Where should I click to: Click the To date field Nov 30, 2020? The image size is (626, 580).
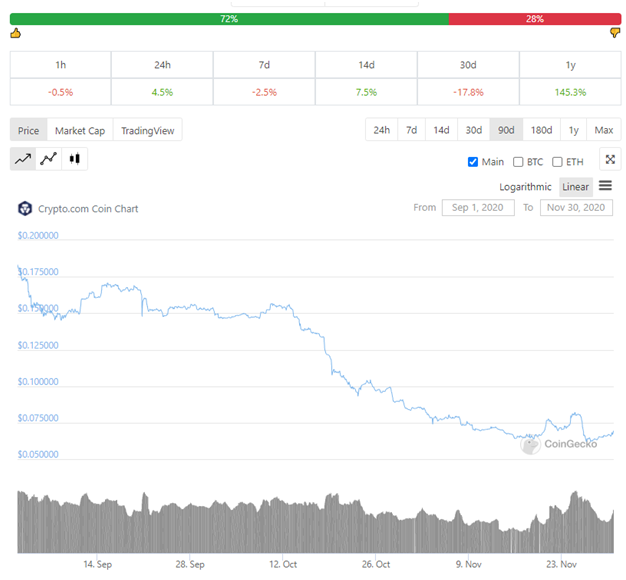point(576,208)
